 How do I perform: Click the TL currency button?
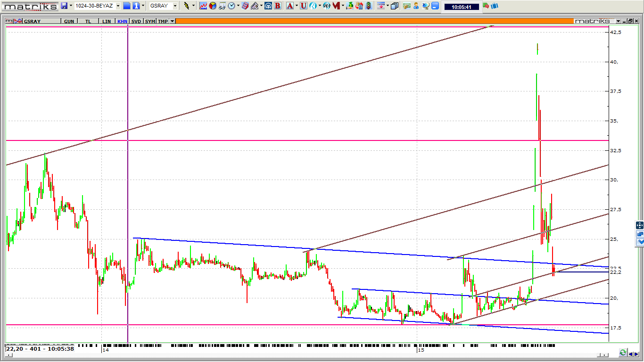[x=88, y=21]
